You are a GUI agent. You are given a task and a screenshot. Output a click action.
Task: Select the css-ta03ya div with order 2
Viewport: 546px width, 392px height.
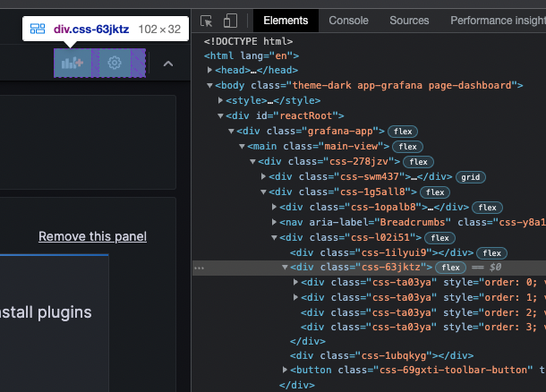[x=423, y=312]
